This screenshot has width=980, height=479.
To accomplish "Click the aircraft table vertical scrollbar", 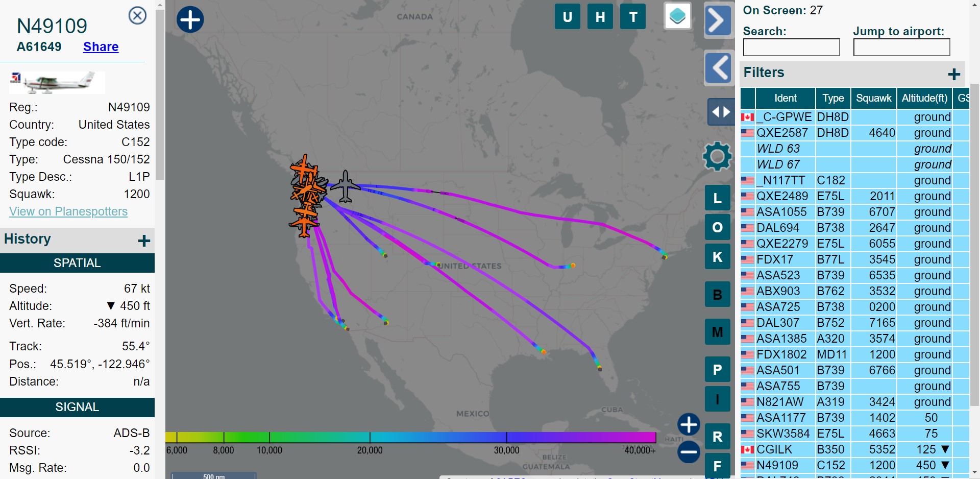I will point(974,245).
